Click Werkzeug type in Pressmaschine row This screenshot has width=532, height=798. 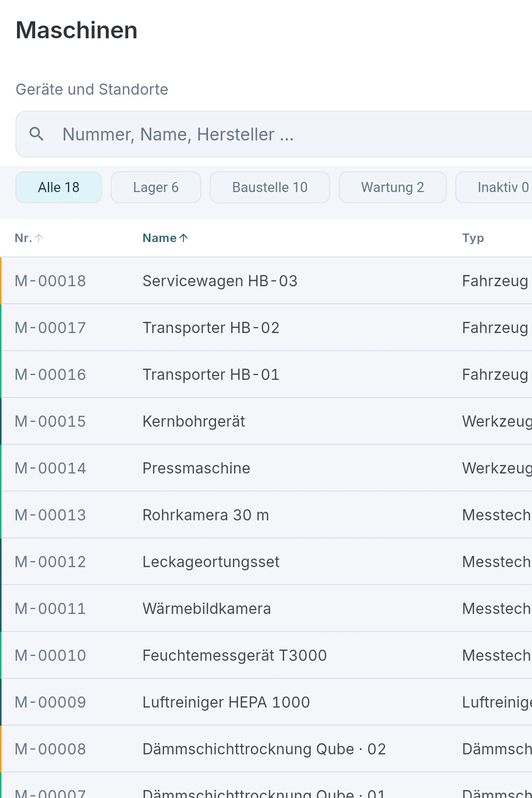click(497, 468)
